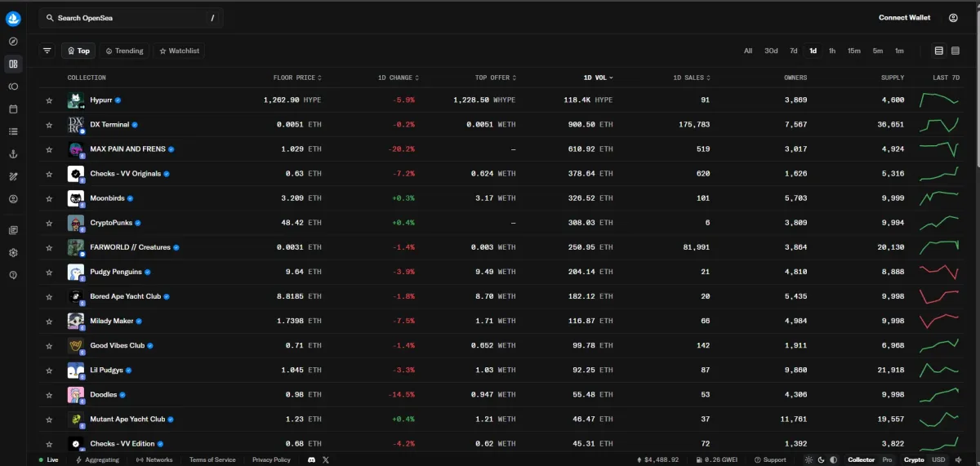Open the Support link in footer
Screen dimensions: 980x466
(770, 459)
